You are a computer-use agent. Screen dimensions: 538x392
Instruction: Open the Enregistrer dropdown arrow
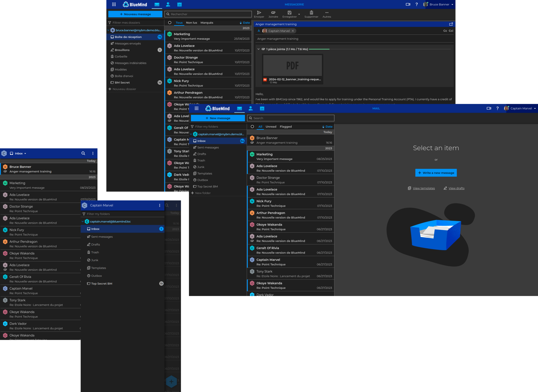(299, 14)
